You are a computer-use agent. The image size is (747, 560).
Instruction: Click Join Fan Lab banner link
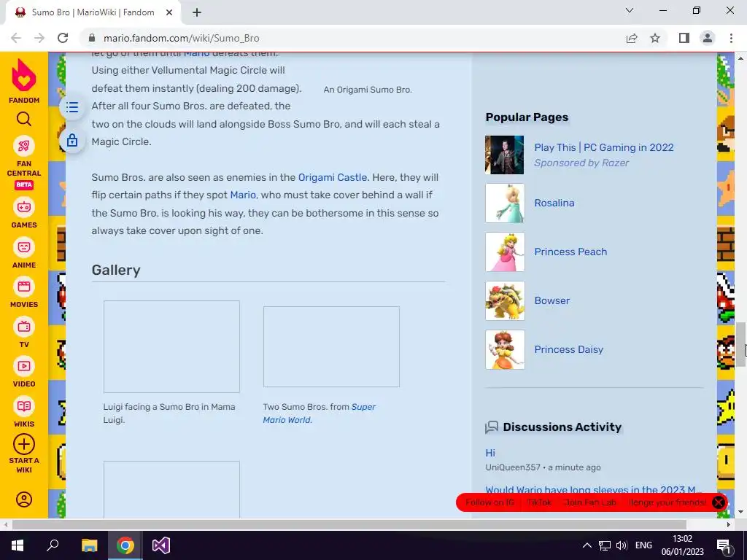(x=590, y=502)
